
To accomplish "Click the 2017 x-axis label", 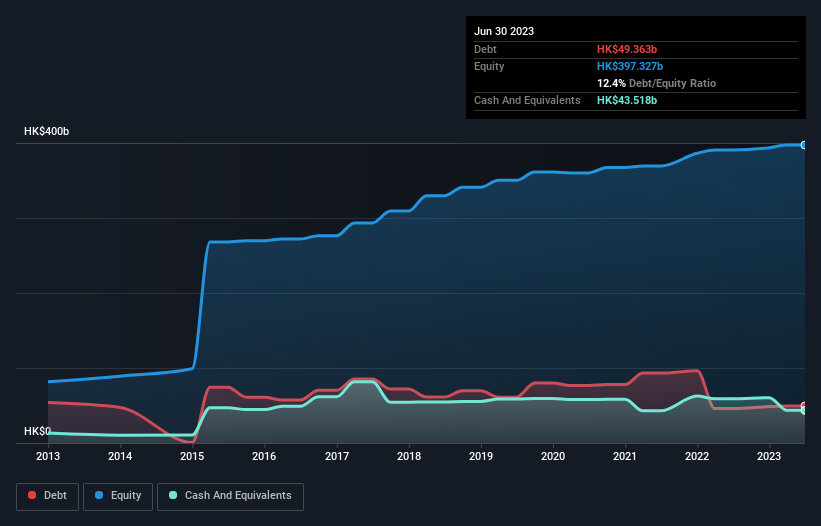I will pos(337,456).
